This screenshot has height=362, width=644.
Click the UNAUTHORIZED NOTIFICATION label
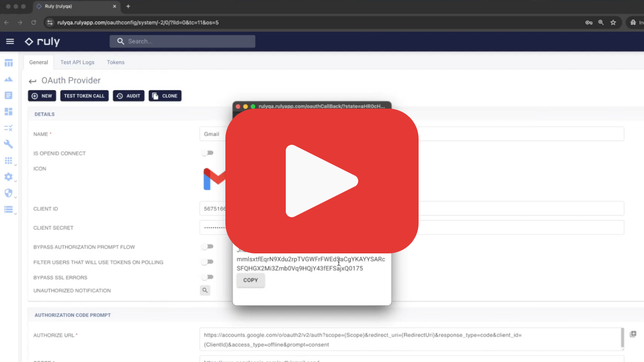click(72, 291)
